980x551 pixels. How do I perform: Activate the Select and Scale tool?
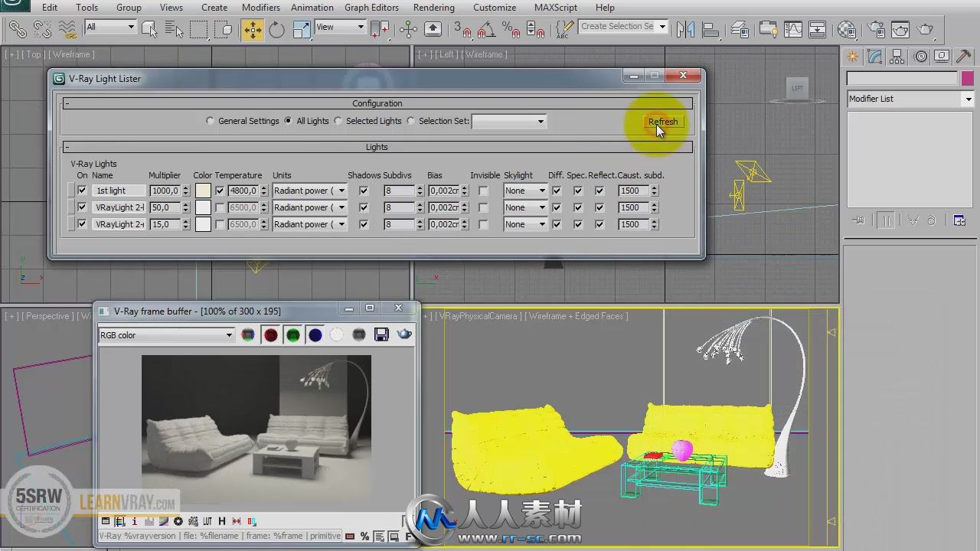click(302, 30)
